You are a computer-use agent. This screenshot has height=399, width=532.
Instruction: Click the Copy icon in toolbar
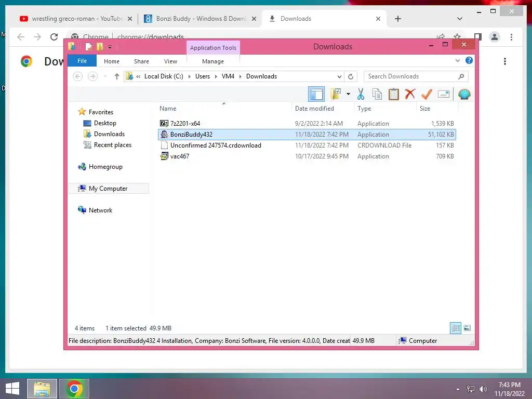[377, 94]
